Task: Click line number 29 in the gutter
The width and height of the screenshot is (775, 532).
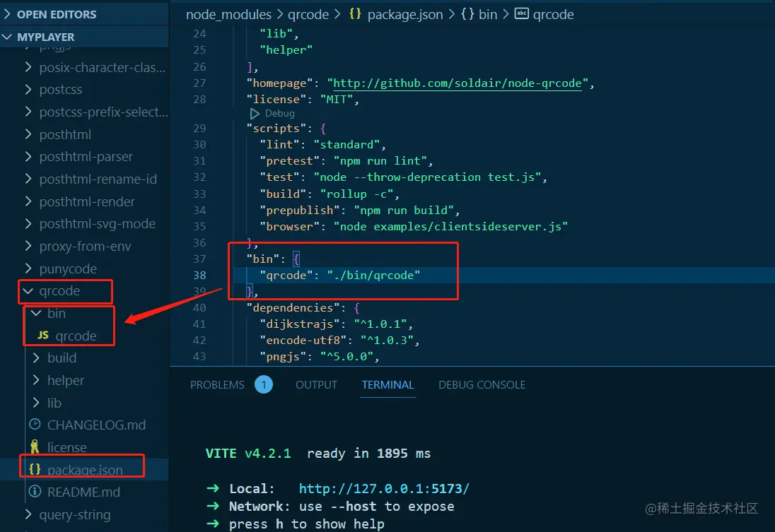Action: click(x=199, y=129)
